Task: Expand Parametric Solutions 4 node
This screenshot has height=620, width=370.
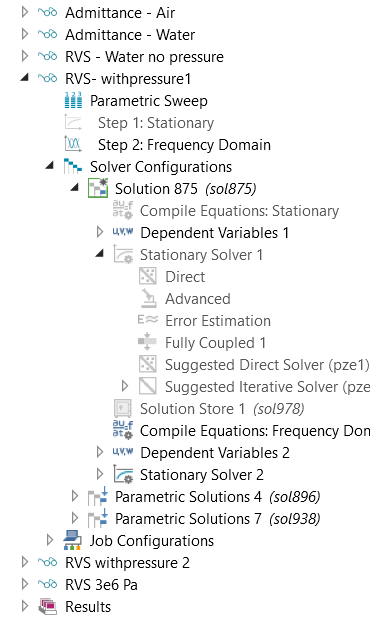Action: tap(75, 496)
